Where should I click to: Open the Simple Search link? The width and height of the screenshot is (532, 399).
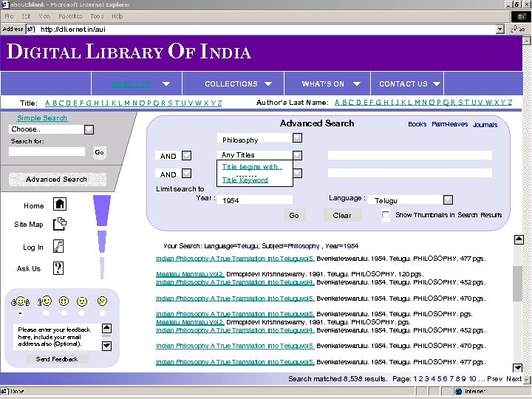[x=42, y=117]
